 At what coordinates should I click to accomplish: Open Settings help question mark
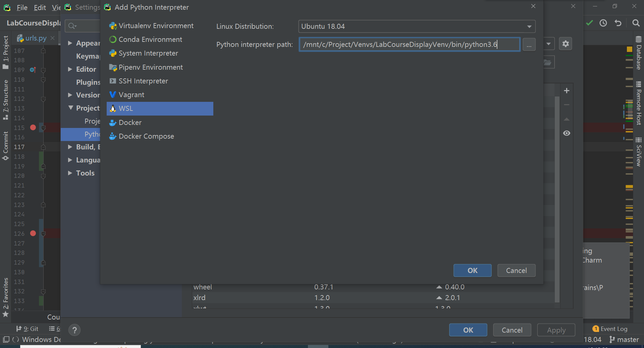74,330
